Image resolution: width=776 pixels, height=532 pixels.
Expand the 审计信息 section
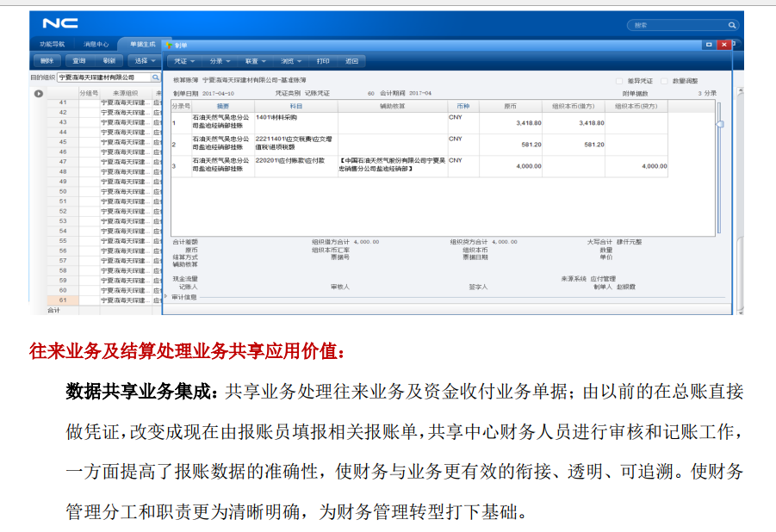[x=167, y=297]
